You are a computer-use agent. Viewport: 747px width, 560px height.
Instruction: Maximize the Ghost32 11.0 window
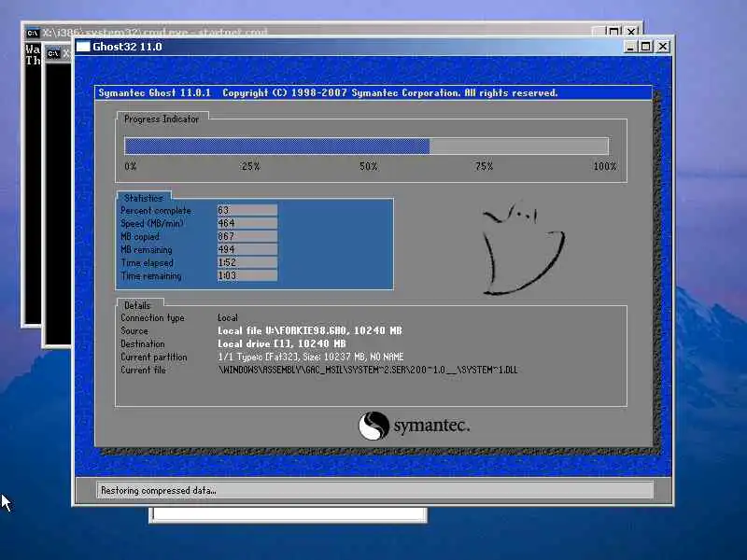[646, 47]
